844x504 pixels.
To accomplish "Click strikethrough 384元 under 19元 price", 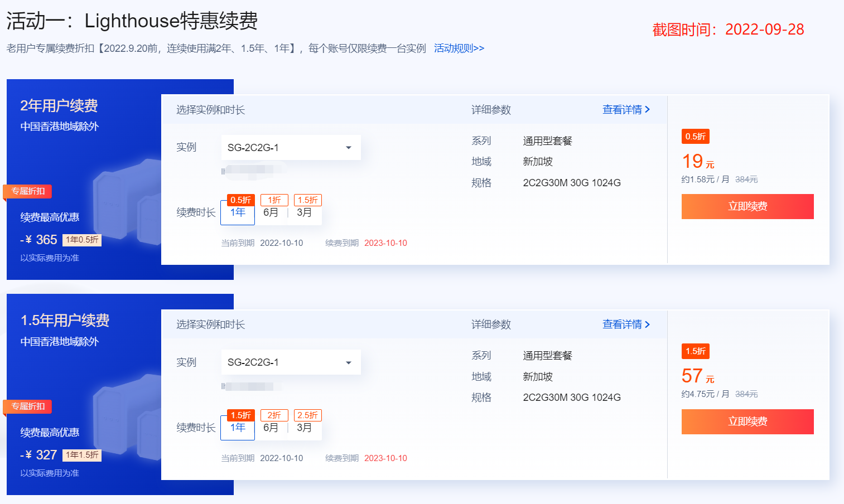I will pyautogui.click(x=746, y=180).
